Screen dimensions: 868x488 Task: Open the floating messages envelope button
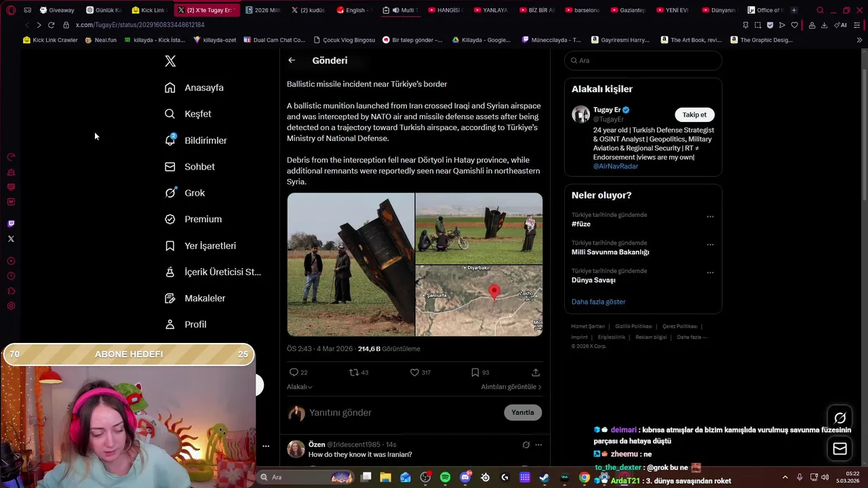[x=840, y=449]
